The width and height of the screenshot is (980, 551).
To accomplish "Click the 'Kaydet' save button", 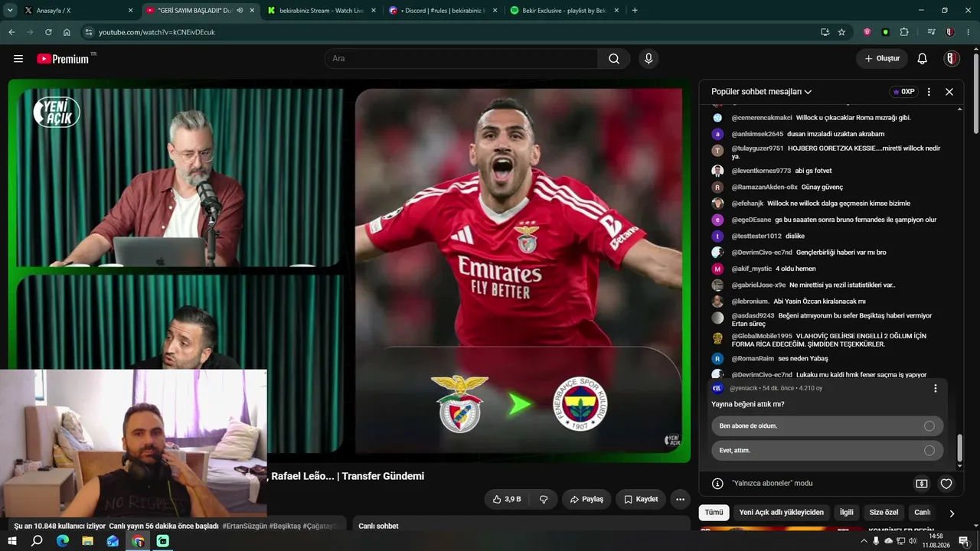I will click(641, 499).
